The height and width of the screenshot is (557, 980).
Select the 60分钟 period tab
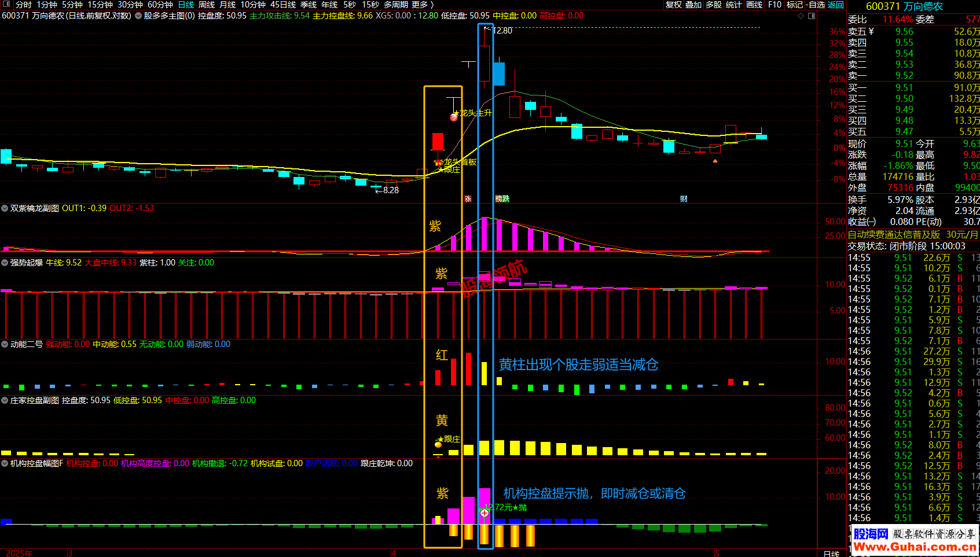[x=160, y=5]
